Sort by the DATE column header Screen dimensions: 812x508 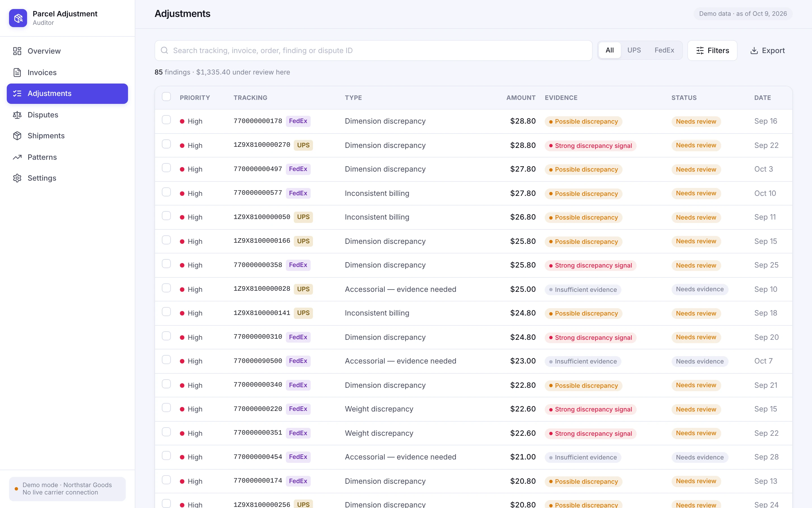[x=762, y=98]
